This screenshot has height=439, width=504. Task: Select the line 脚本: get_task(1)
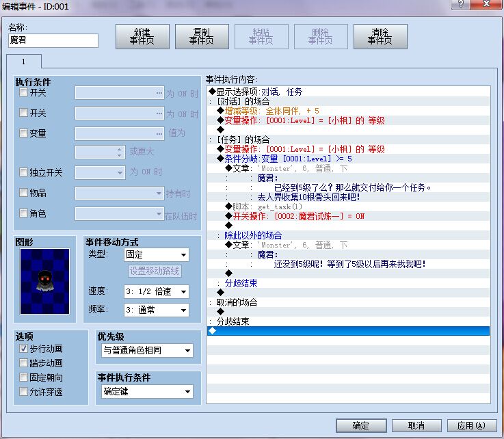(349, 207)
